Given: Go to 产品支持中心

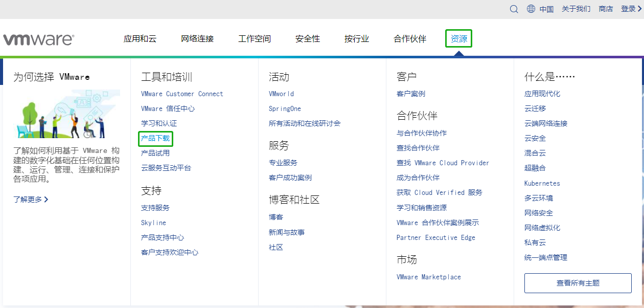Looking at the screenshot, I should (x=163, y=237).
